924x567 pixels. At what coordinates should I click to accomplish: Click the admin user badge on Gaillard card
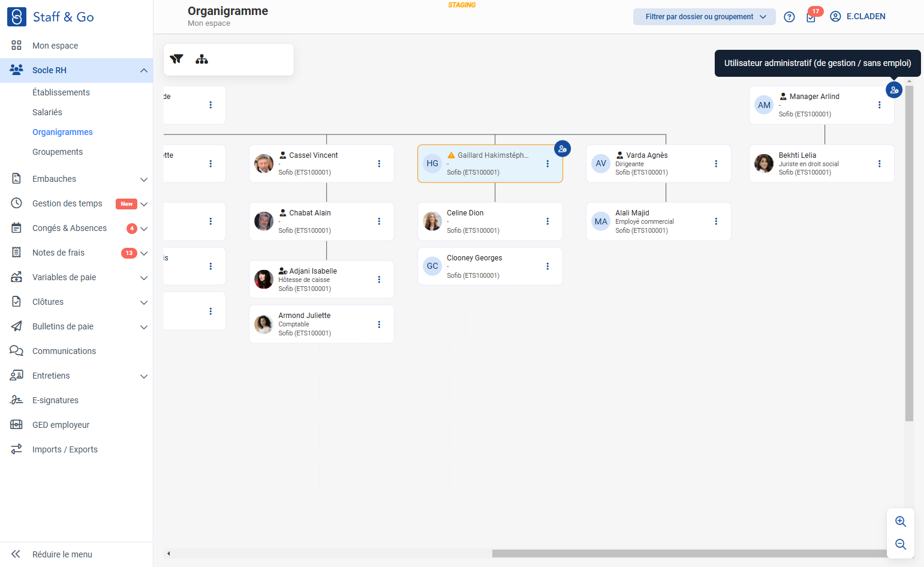(562, 149)
